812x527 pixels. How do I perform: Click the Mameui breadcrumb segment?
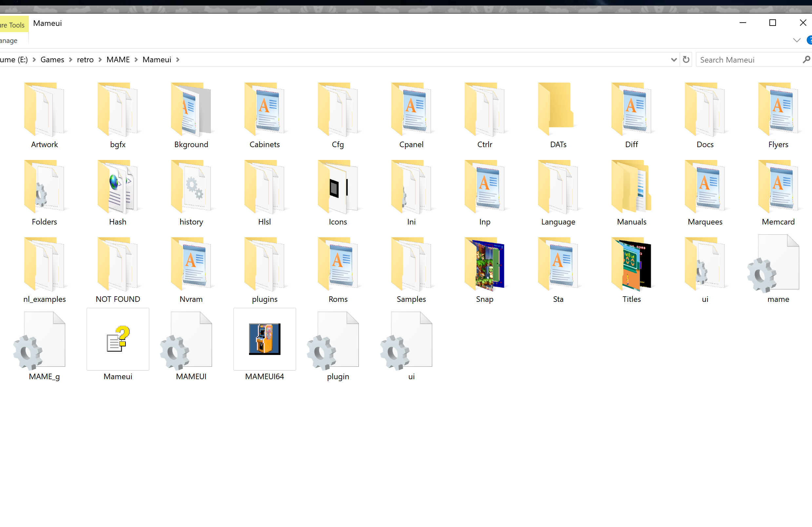(157, 60)
